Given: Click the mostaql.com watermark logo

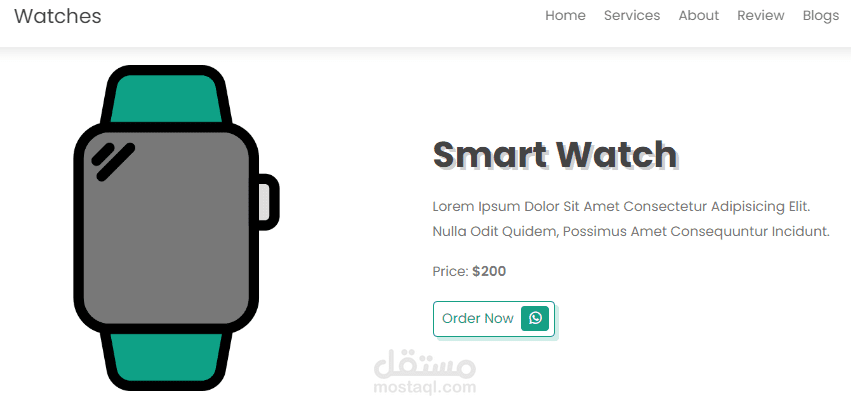Looking at the screenshot, I should pos(424,372).
